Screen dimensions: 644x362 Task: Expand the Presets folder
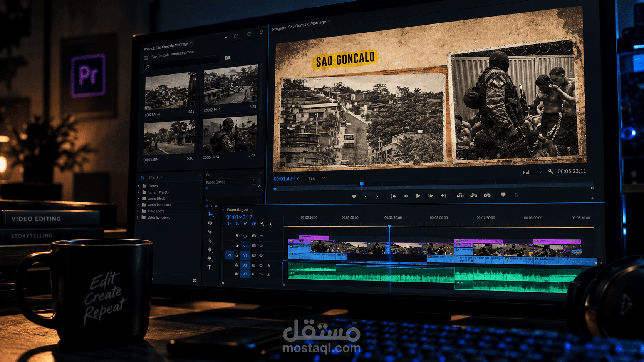138,186
